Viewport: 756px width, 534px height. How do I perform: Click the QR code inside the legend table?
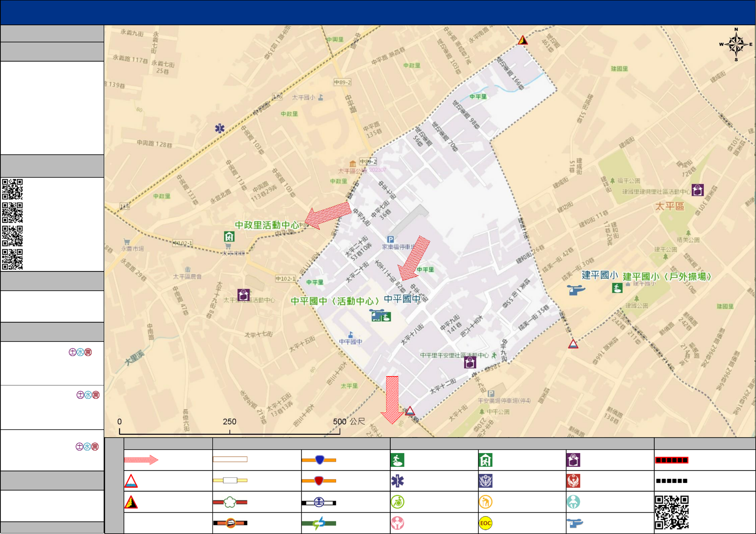tap(672, 512)
